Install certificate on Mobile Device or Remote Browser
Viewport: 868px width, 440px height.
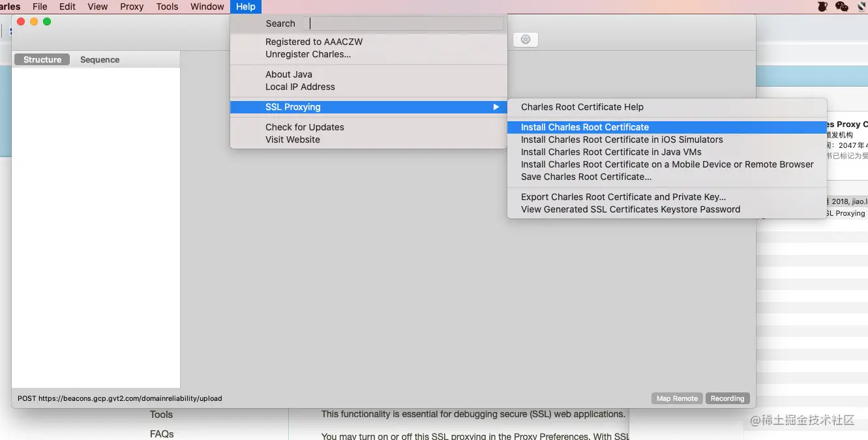point(667,164)
